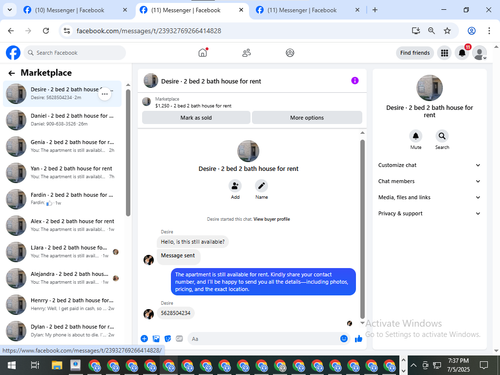Open three-dot options on Desire conversation
Viewport: 500px width, 375px height.
coord(105,94)
